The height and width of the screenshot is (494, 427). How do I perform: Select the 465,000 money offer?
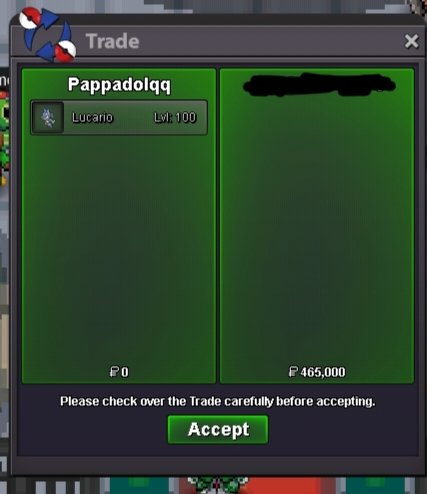[x=323, y=372]
